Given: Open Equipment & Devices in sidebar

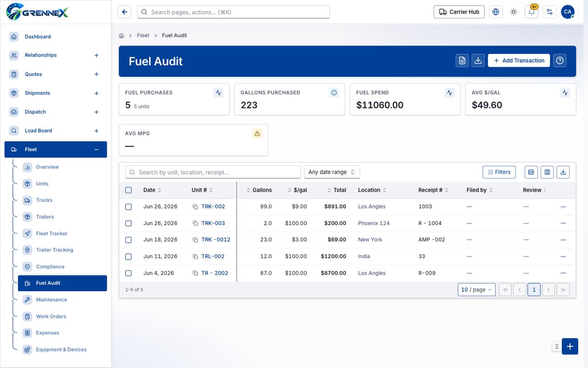Looking at the screenshot, I should tap(61, 350).
